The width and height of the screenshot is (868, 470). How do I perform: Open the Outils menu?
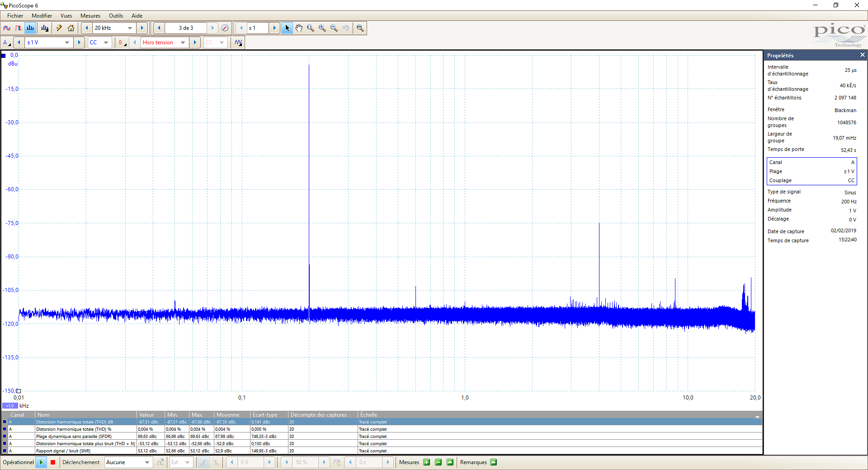pyautogui.click(x=116, y=16)
